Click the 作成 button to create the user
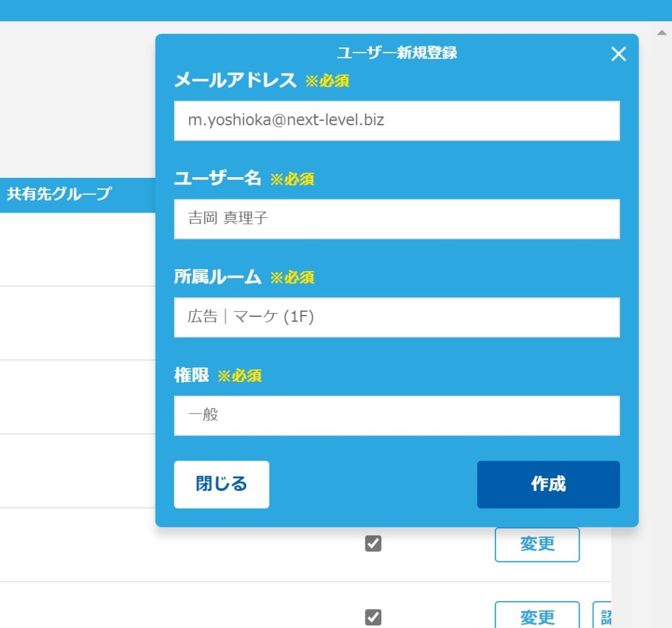 548,484
